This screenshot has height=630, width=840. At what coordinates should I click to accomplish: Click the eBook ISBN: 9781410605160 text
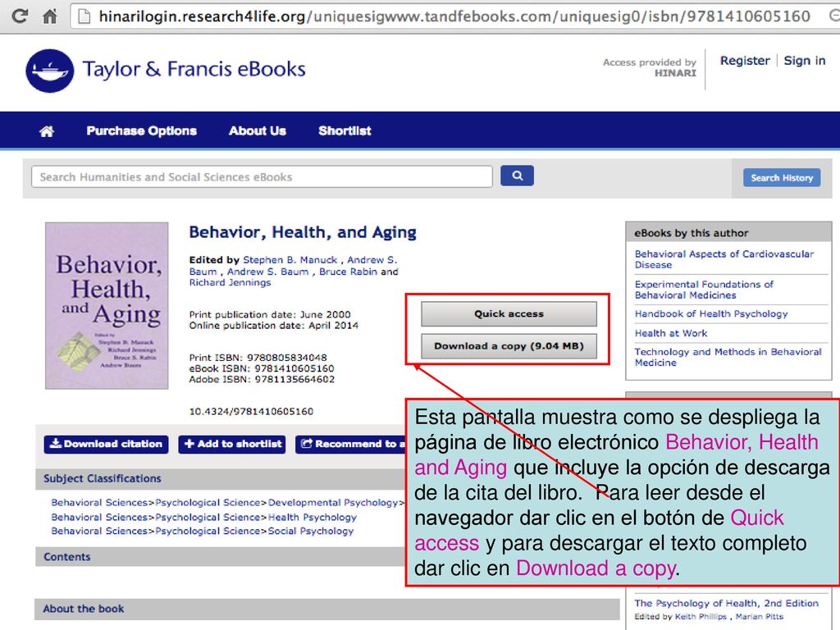click(x=262, y=368)
